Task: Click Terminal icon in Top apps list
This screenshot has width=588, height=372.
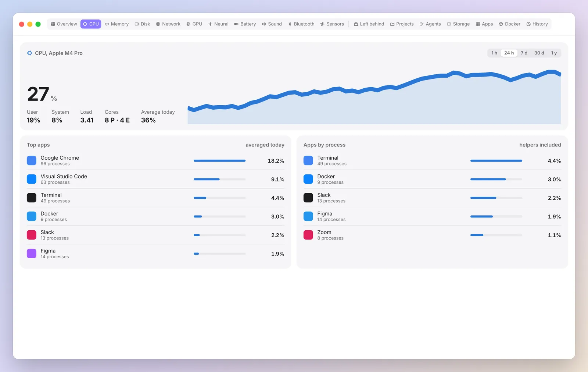Action: 32,198
